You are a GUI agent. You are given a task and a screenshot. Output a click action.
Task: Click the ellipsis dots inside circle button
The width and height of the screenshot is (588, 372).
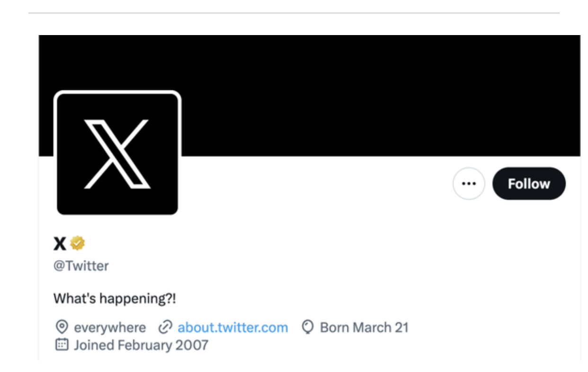tap(469, 184)
